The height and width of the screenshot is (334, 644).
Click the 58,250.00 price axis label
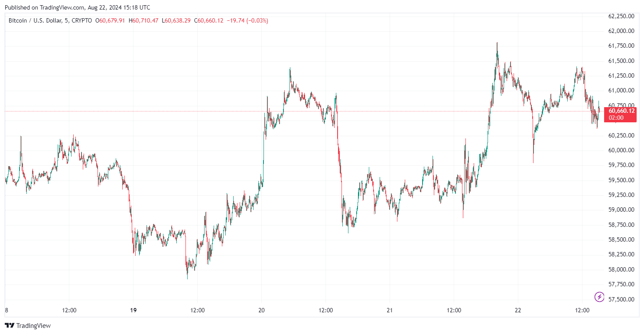(x=621, y=254)
